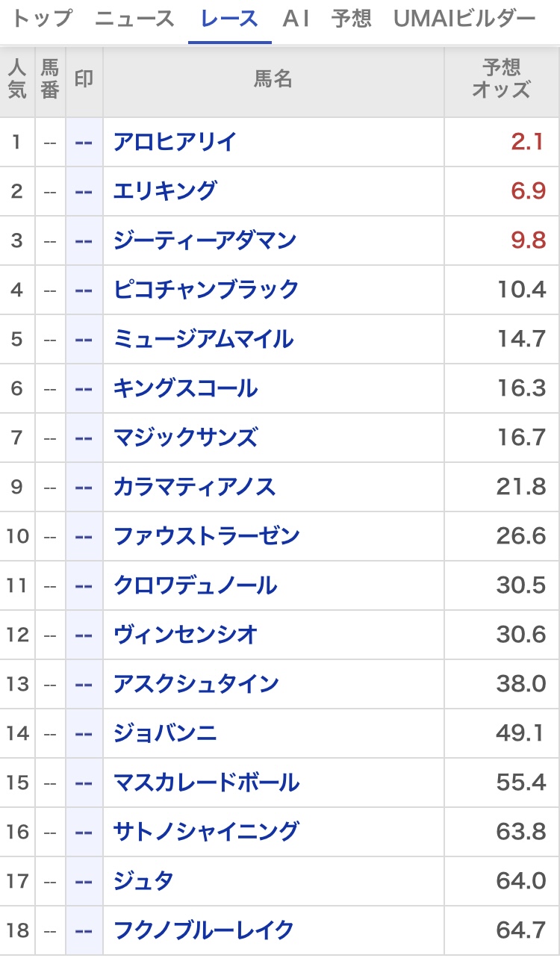Viewport: 560px width, 958px height.
Task: Open mark selector for エリキング
Action: pyautogui.click(x=84, y=190)
